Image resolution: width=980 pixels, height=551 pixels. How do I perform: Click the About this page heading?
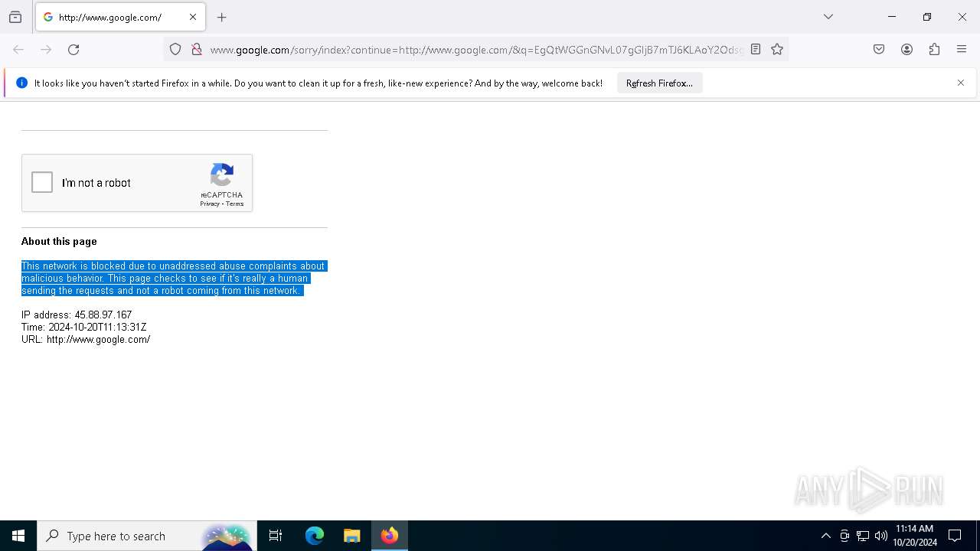[59, 241]
